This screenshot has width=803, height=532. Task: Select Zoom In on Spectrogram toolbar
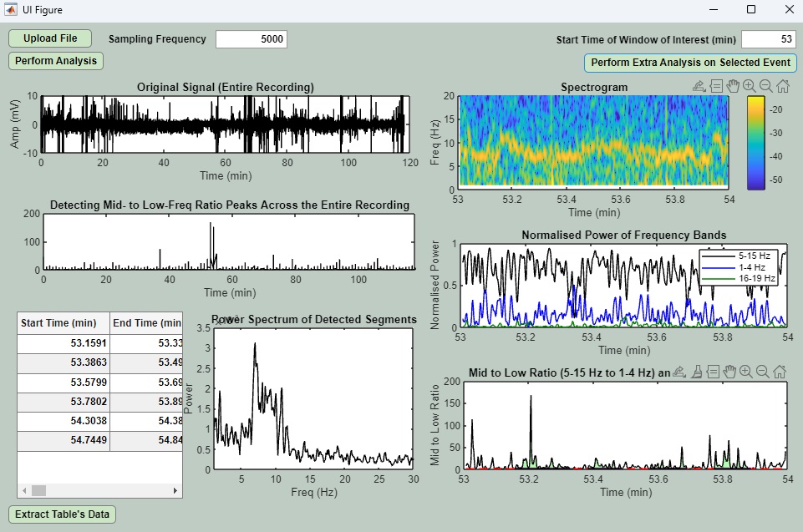[x=750, y=86]
